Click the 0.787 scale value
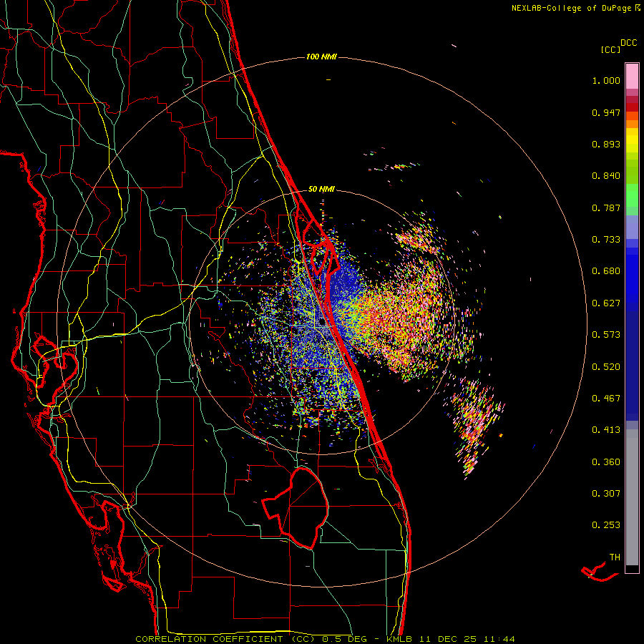This screenshot has width=644, height=644. point(606,208)
